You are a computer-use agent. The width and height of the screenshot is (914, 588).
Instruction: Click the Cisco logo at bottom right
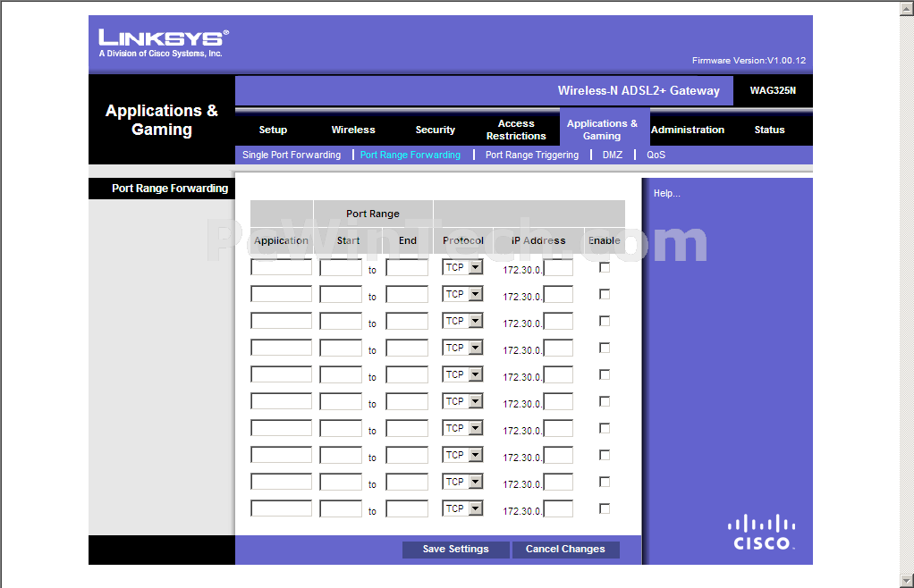click(x=761, y=533)
